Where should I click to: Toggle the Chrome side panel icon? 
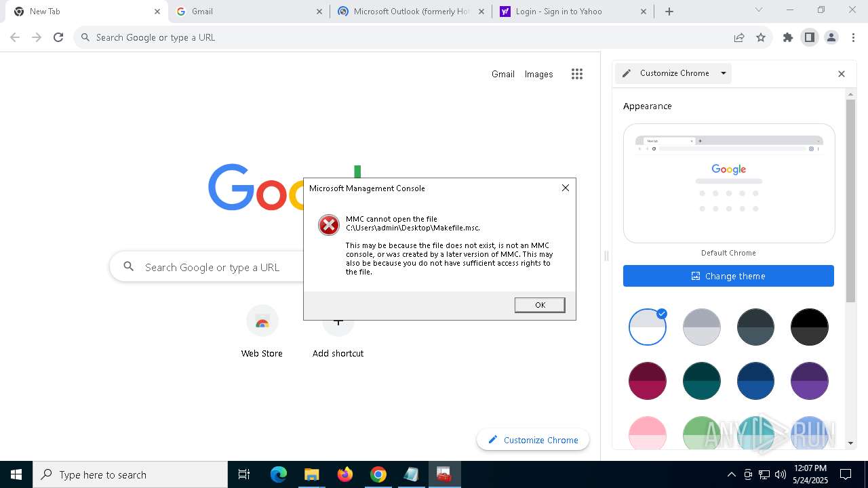[810, 37]
